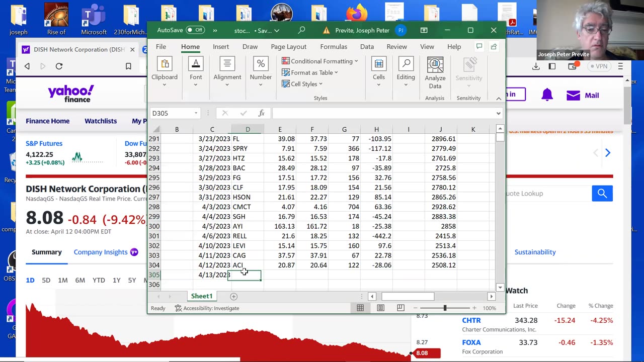This screenshot has height=362, width=644.
Task: Open the Number percent group icon
Action: point(261,64)
